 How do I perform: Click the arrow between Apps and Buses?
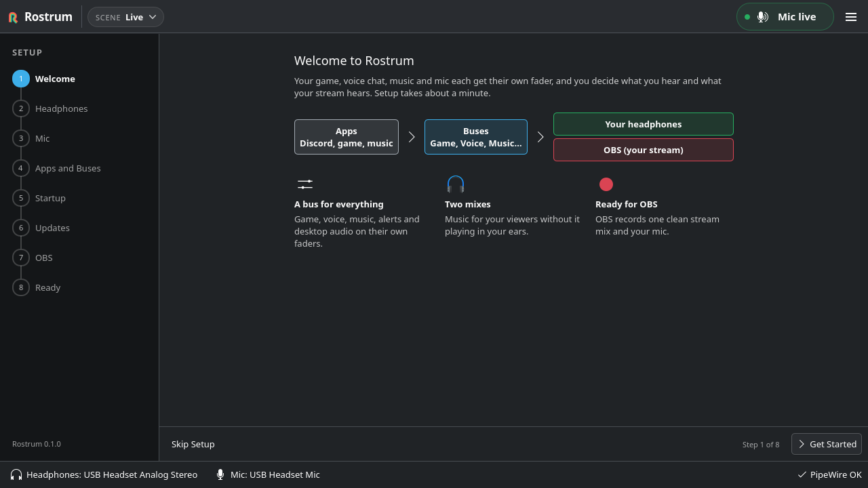click(412, 137)
